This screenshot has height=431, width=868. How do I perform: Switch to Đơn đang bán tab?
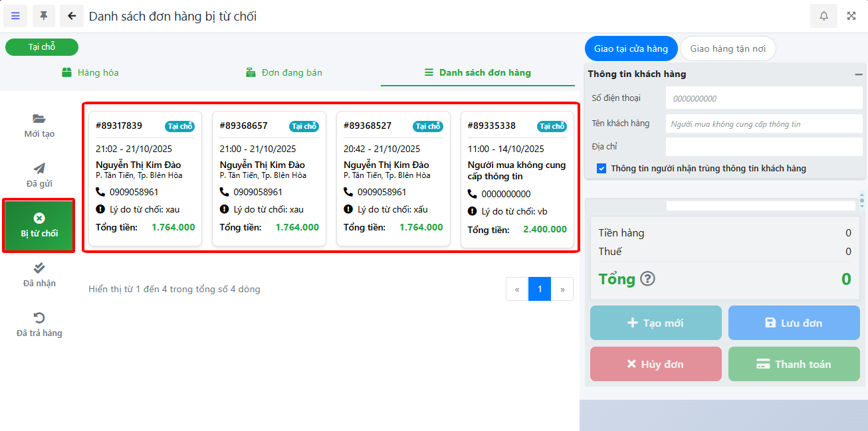click(x=284, y=72)
